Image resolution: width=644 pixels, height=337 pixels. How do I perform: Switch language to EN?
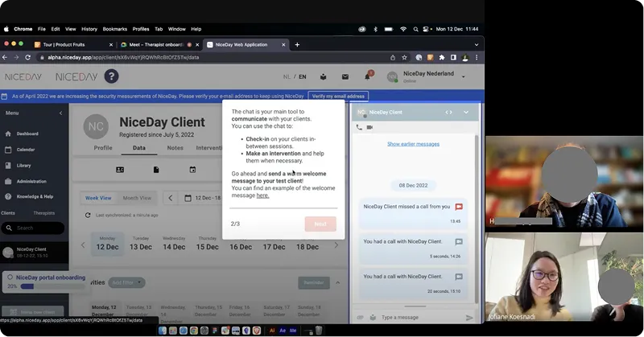(x=303, y=76)
